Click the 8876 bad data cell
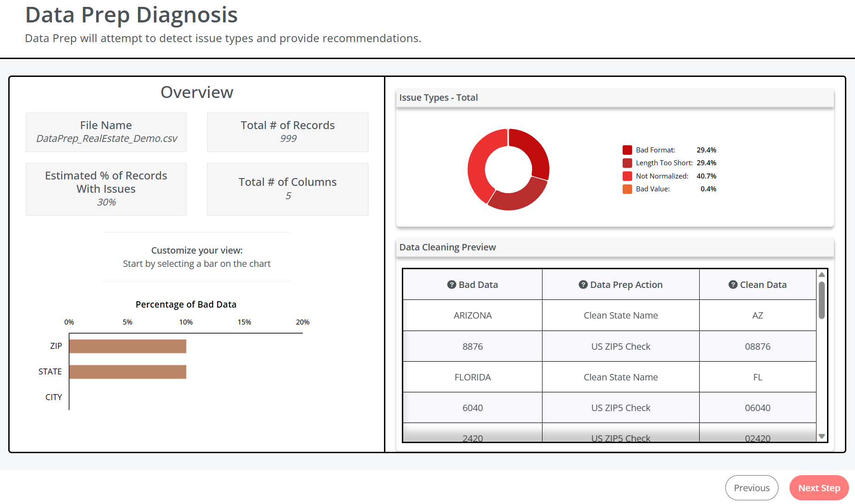 [472, 347]
